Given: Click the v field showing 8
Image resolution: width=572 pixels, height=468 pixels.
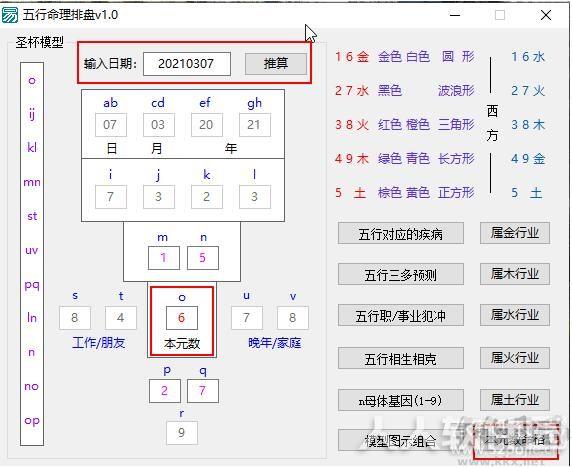Looking at the screenshot, I should coord(293,318).
